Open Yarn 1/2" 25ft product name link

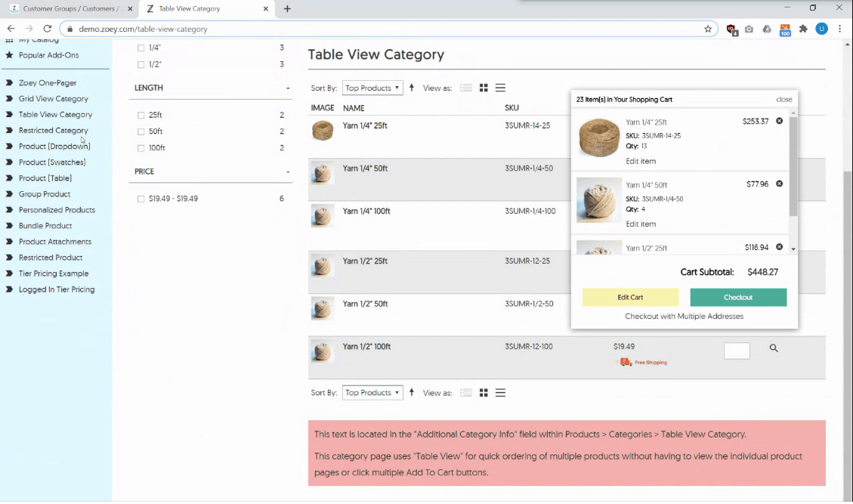click(365, 261)
